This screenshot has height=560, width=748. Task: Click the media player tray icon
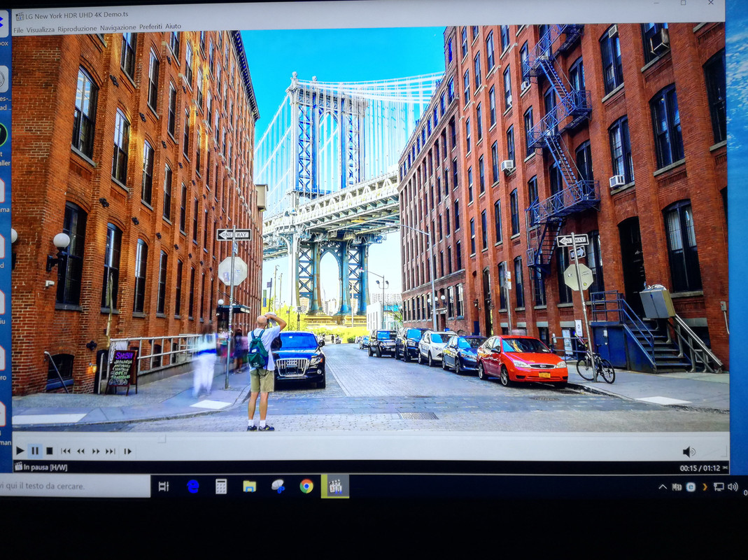coord(677,487)
